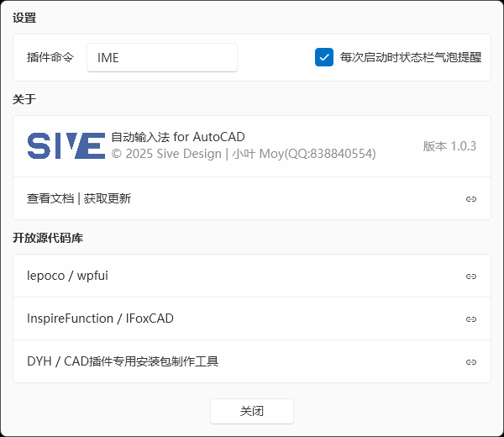Open the InspireFunction / IFoxCAD repository entry
This screenshot has width=504, height=437.
[x=100, y=319]
